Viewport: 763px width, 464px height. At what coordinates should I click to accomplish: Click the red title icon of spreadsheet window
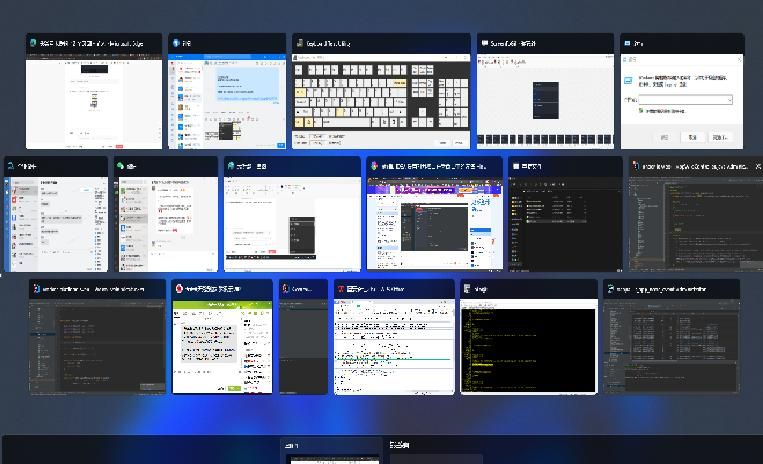click(x=341, y=289)
